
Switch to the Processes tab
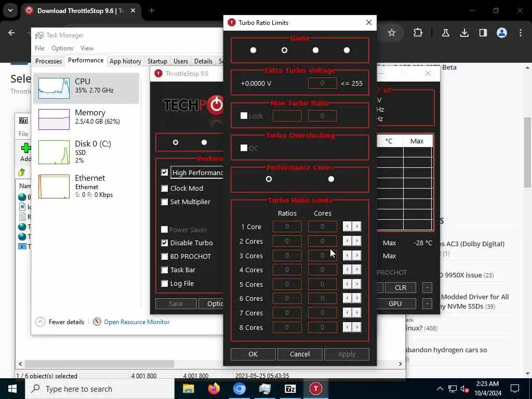tap(48, 61)
